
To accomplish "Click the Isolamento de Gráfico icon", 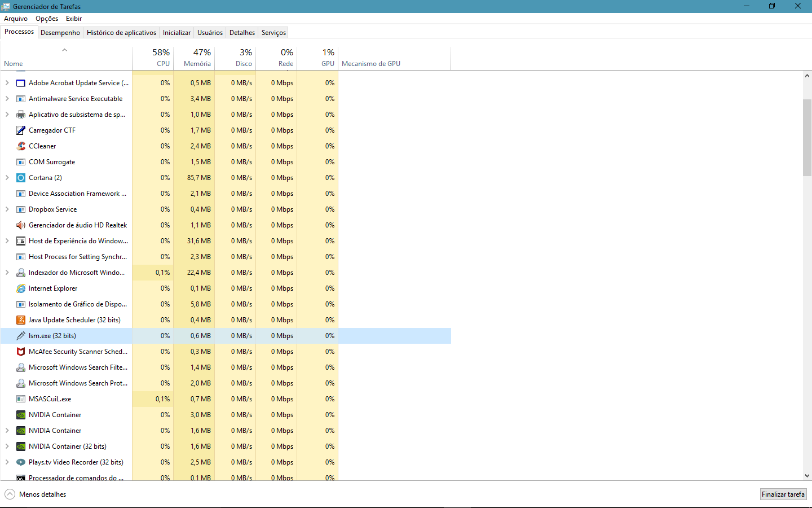I will click(21, 304).
